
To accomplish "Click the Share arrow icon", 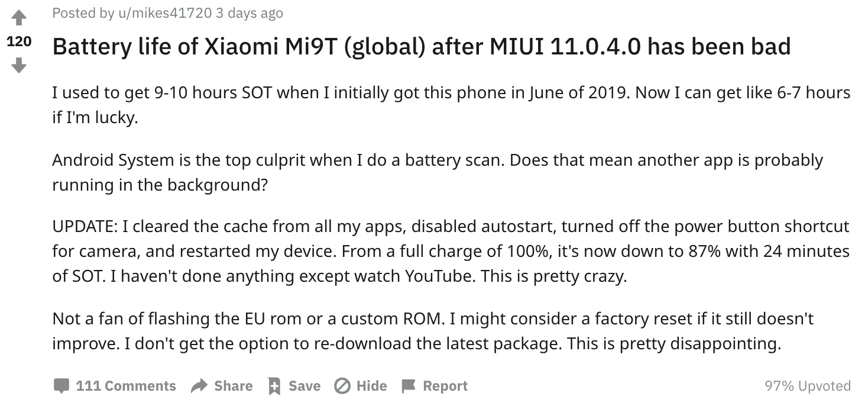I will tap(199, 386).
